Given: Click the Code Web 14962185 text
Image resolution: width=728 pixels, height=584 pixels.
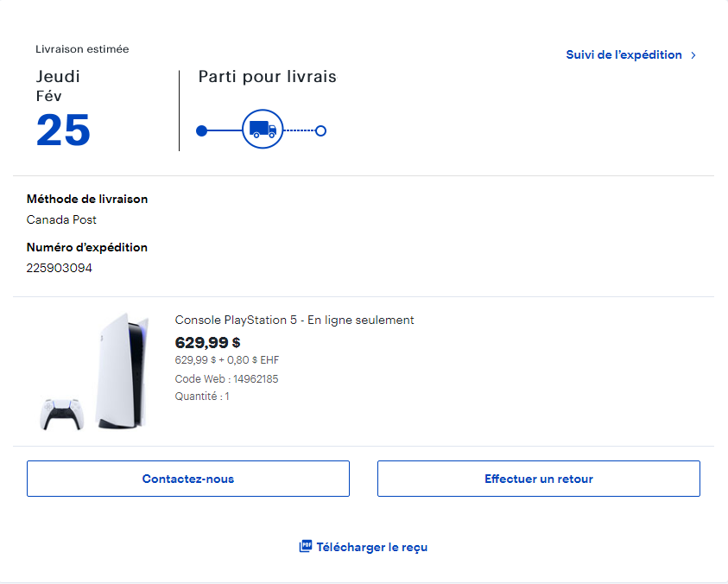Looking at the screenshot, I should [x=226, y=378].
